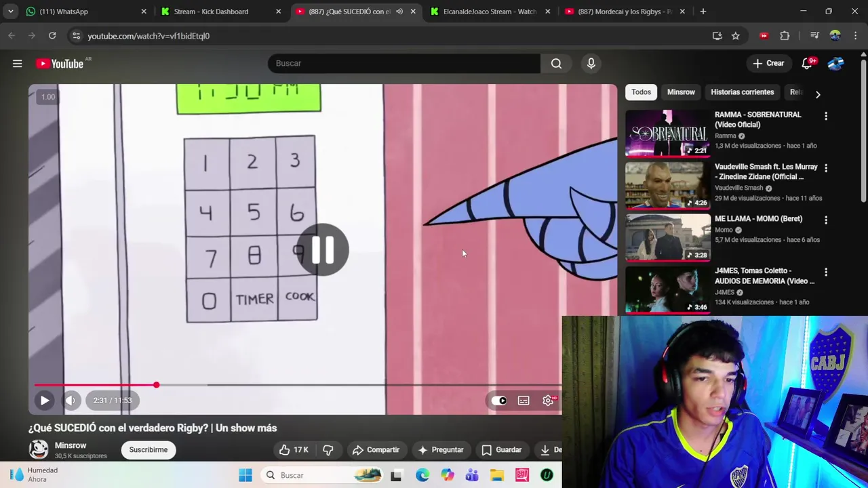Open Microsoft Edge from the taskbar
Image resolution: width=868 pixels, height=488 pixels.
(422, 475)
